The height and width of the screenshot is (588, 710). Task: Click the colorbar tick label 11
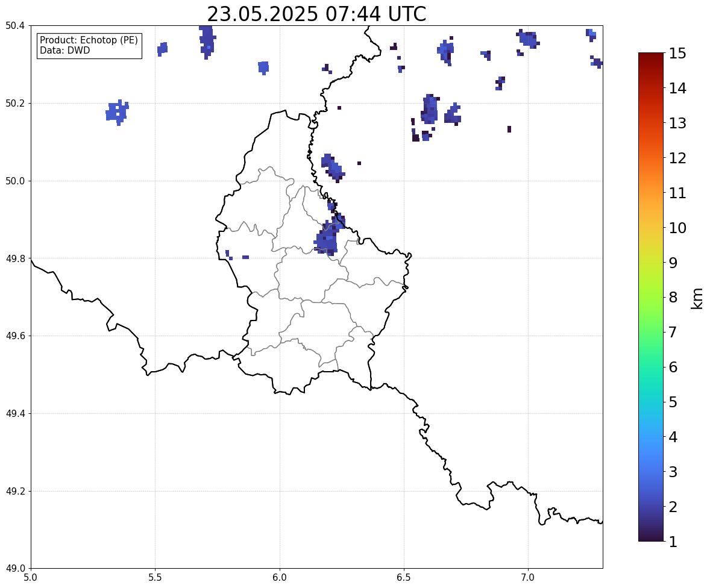tap(677, 193)
